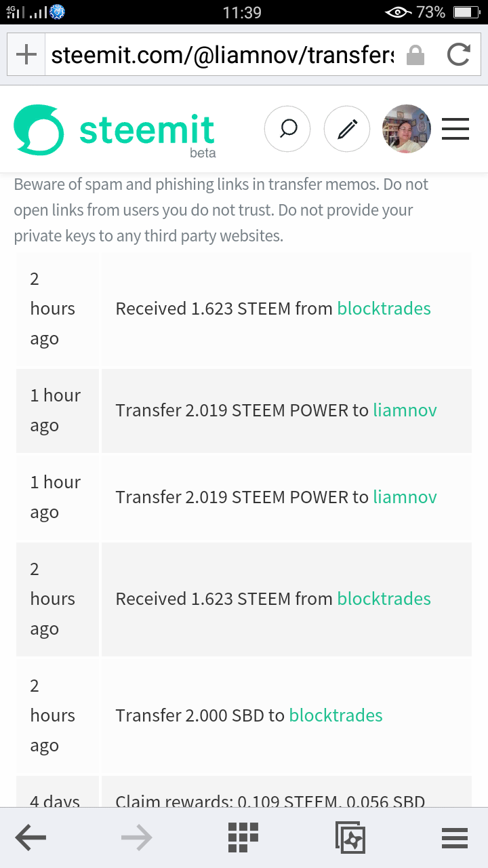This screenshot has width=488, height=868.
Task: Open the browser bottom menu
Action: 455,838
